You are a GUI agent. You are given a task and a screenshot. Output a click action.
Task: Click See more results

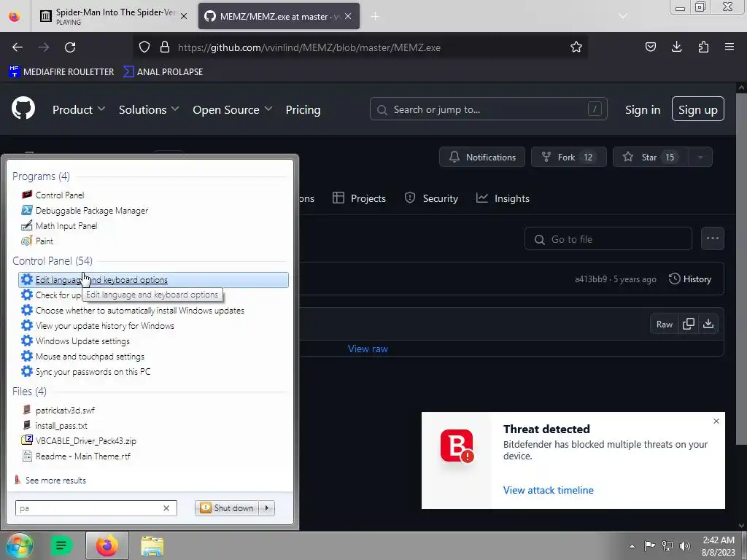pos(55,481)
